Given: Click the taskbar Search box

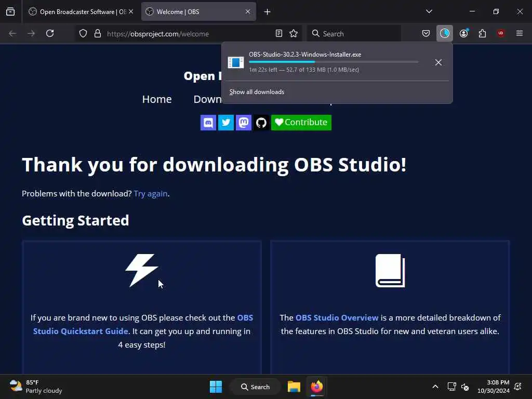Looking at the screenshot, I should pos(256,387).
